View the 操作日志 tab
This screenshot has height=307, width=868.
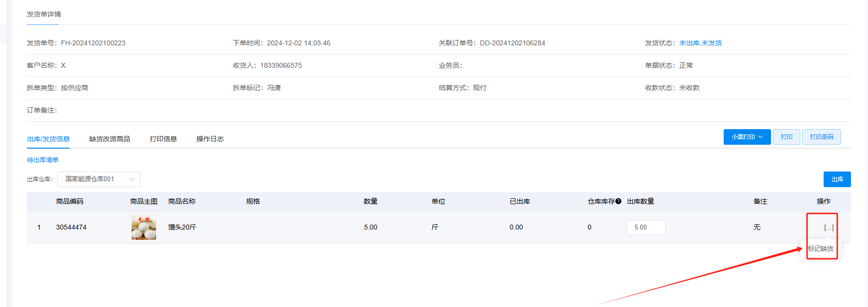(210, 139)
